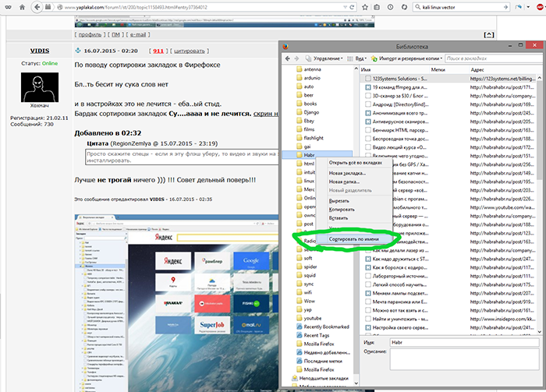The width and height of the screenshot is (546, 392).
Task: Open the URL history dropdown arrow
Action: pyautogui.click(x=345, y=7)
